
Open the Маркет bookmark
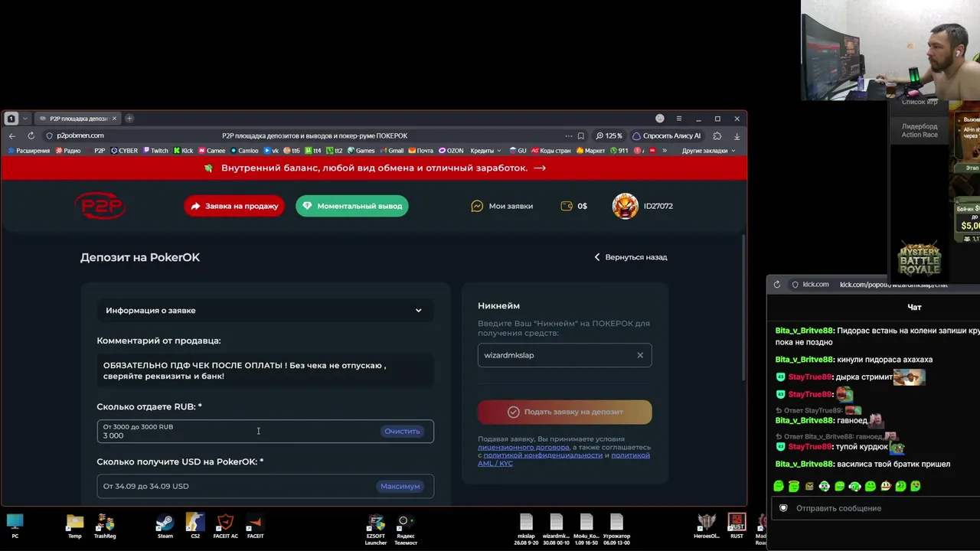590,151
